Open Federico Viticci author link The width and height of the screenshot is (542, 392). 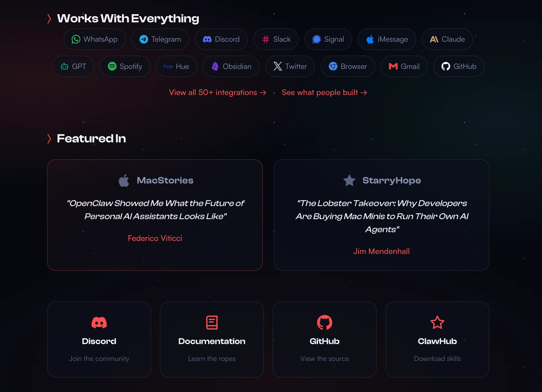point(155,238)
